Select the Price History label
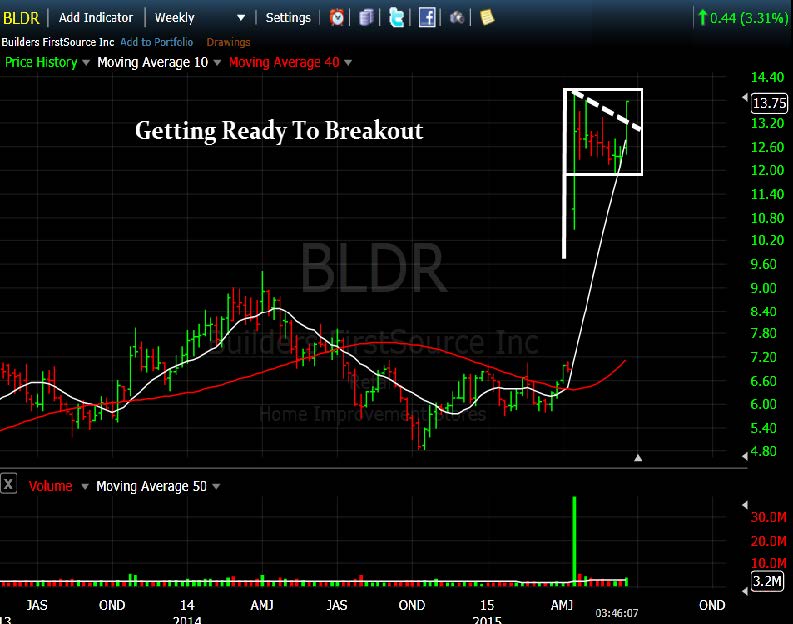 coord(41,62)
